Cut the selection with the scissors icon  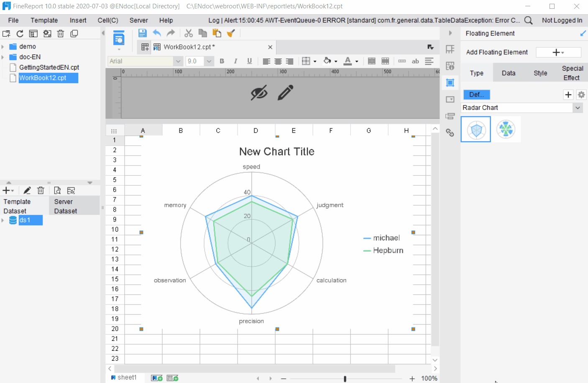(x=188, y=32)
